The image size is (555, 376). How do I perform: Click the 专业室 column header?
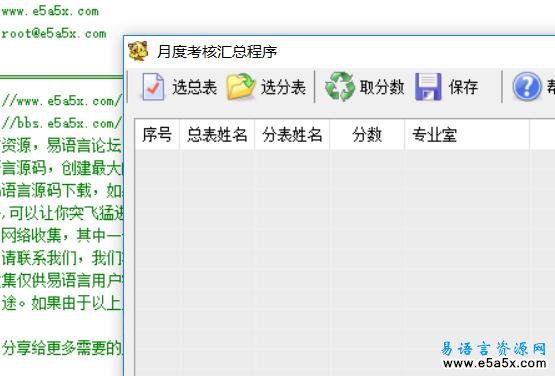tap(467, 135)
